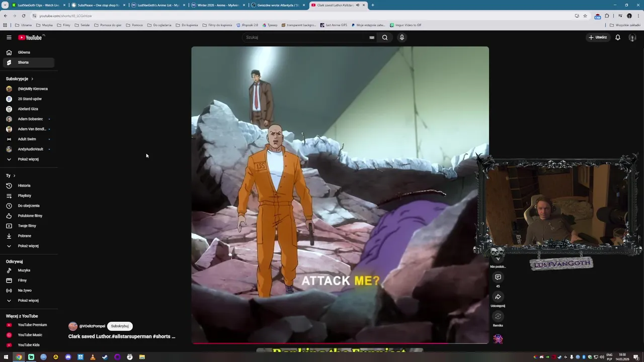The image size is (644, 362).
Task: Open the Subskrypcje section chevron
Action: click(x=32, y=79)
